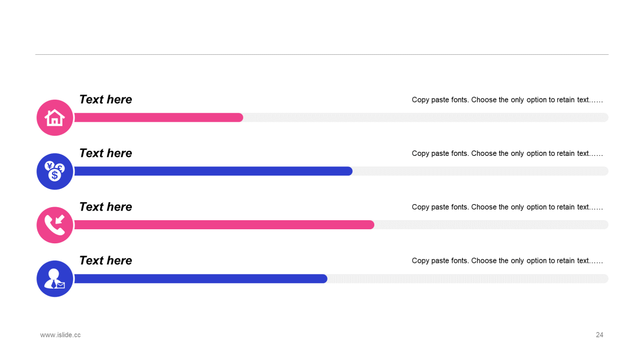Select the first "Text here" heading
Image resolution: width=644 pixels, height=362 pixels.
[106, 100]
